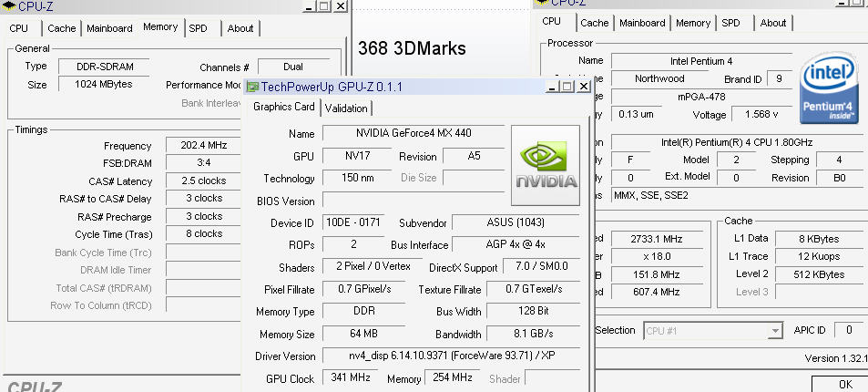This screenshot has width=868, height=392.
Task: Click the GPU-Z Name field NVIDIA GeForce4 MX 440
Action: click(x=414, y=133)
